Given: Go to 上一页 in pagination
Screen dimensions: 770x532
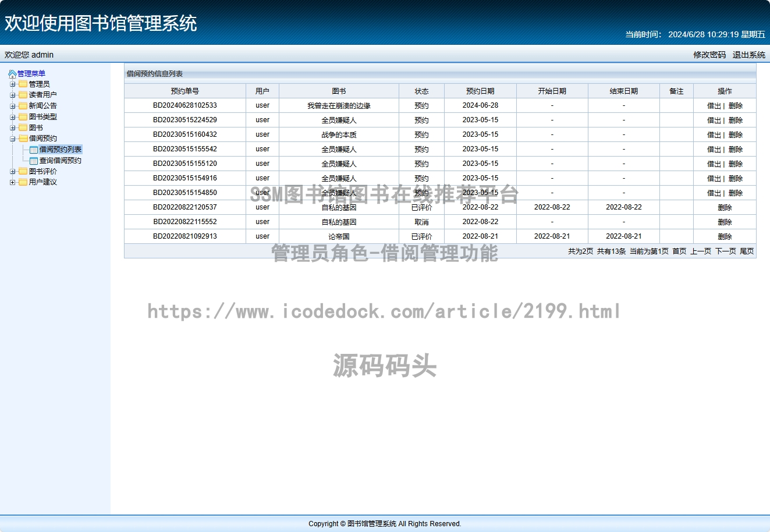Looking at the screenshot, I should pyautogui.click(x=701, y=251).
